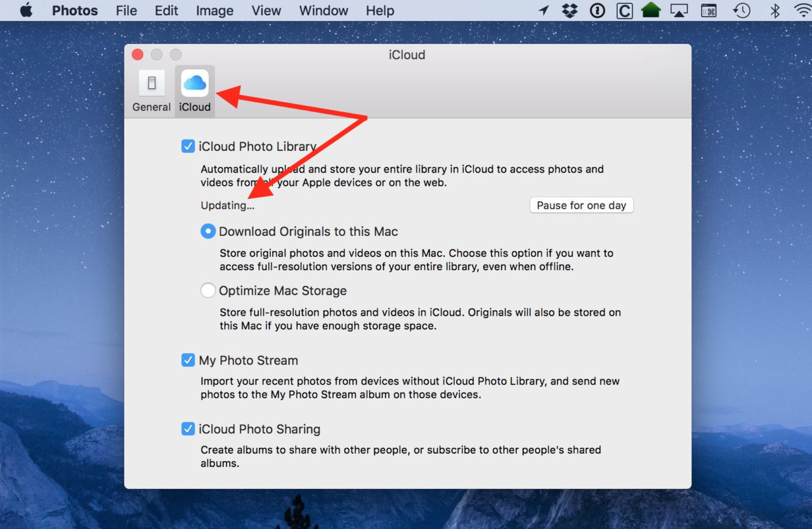Toggle the iCloud Photo Sharing checkbox
The image size is (812, 529).
(188, 429)
